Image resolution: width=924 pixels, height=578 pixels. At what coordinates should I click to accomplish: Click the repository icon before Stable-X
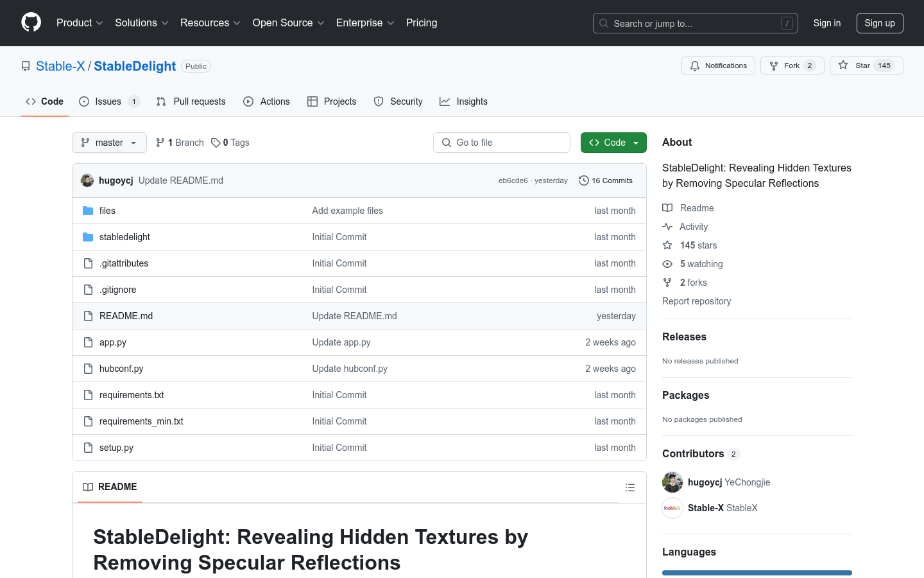[x=26, y=66]
